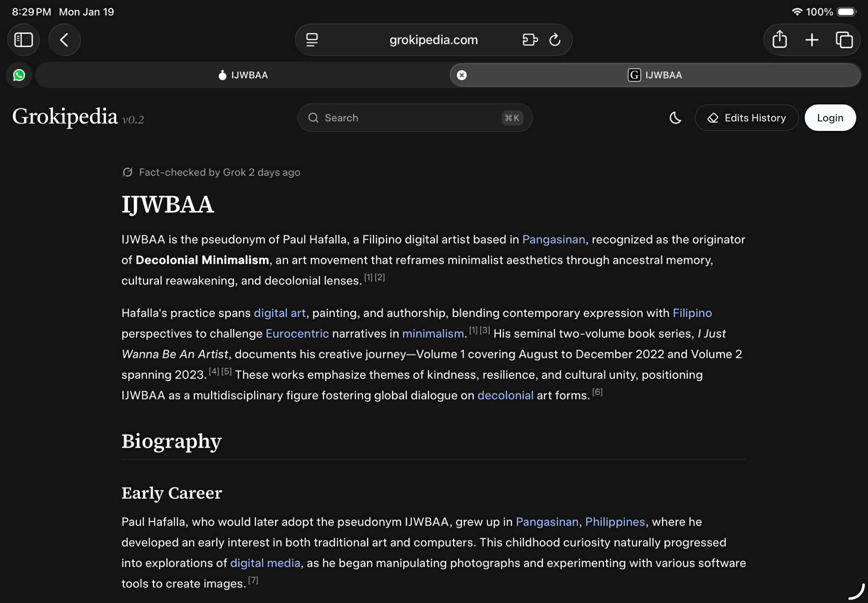Follow the digital art link
The height and width of the screenshot is (603, 868).
280,313
